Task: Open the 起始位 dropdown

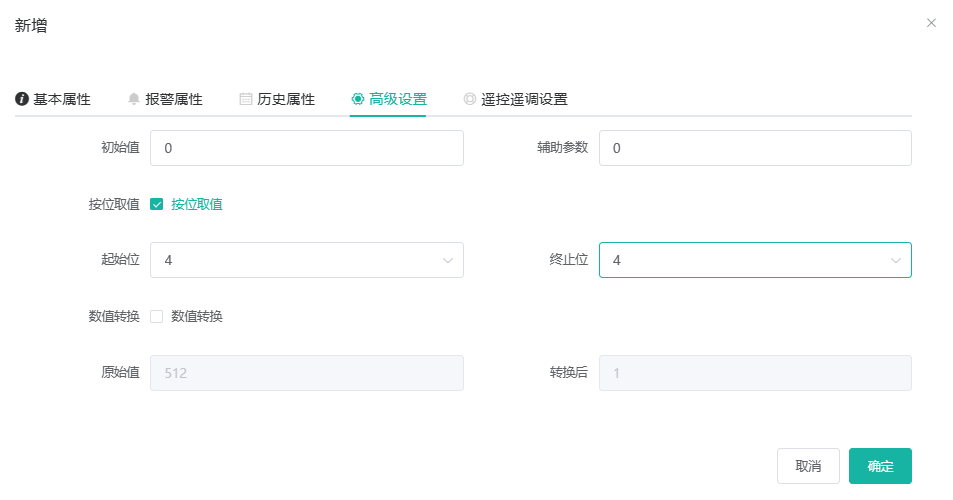Action: coord(307,260)
